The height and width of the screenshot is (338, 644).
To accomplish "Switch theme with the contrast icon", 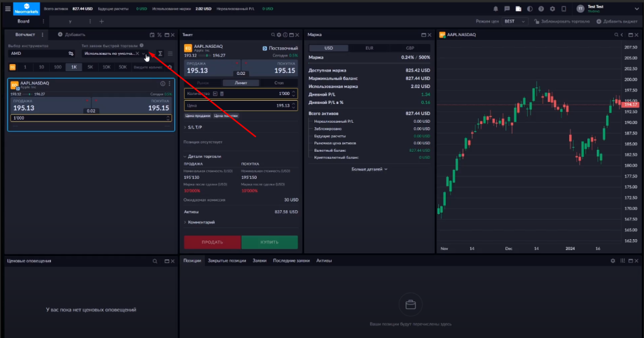I will coord(530,9).
